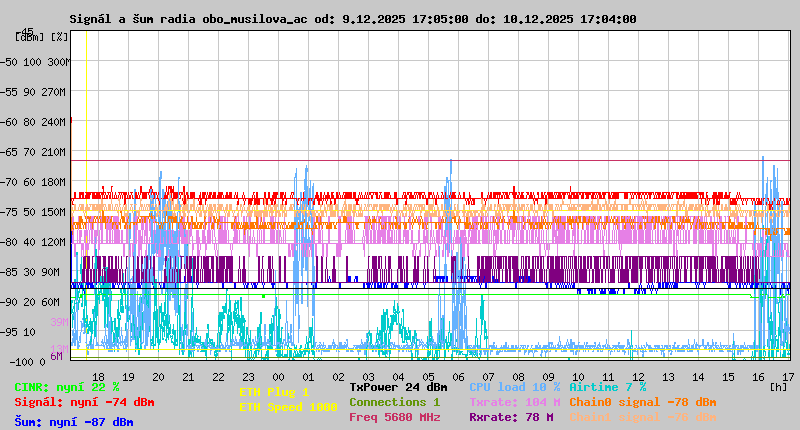Select the 'CINR: nyní 22 %' legend entry

pos(66,388)
